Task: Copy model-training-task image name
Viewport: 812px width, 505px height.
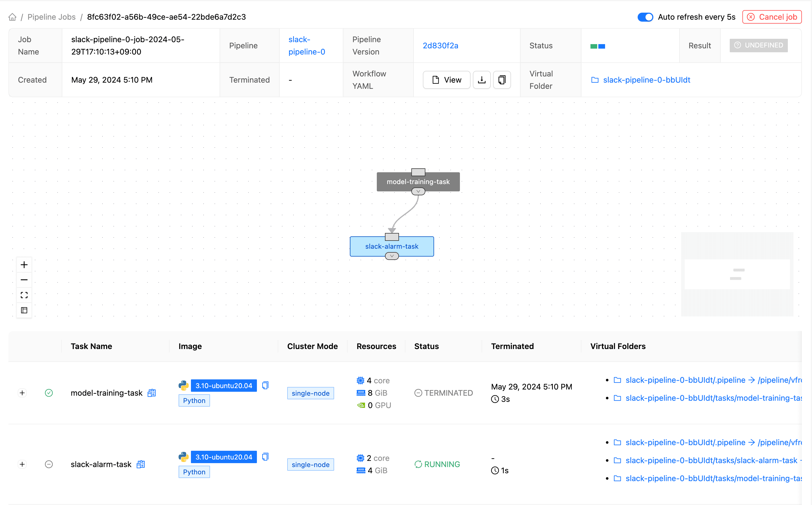Action: pos(265,386)
